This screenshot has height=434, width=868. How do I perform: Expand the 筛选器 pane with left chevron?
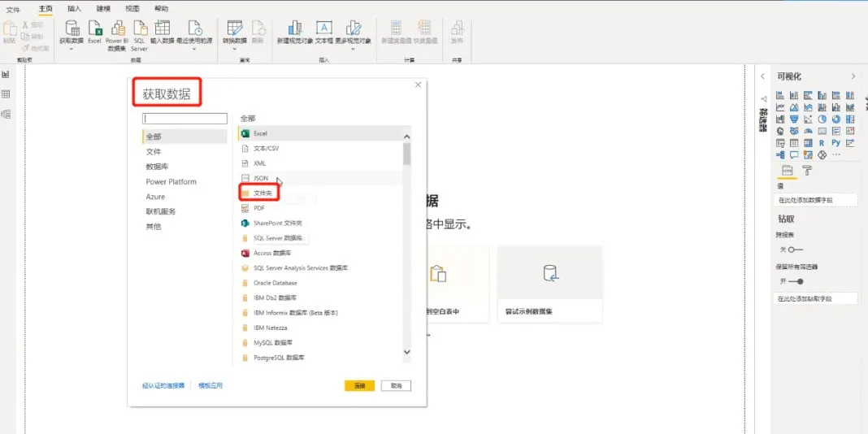tap(762, 76)
